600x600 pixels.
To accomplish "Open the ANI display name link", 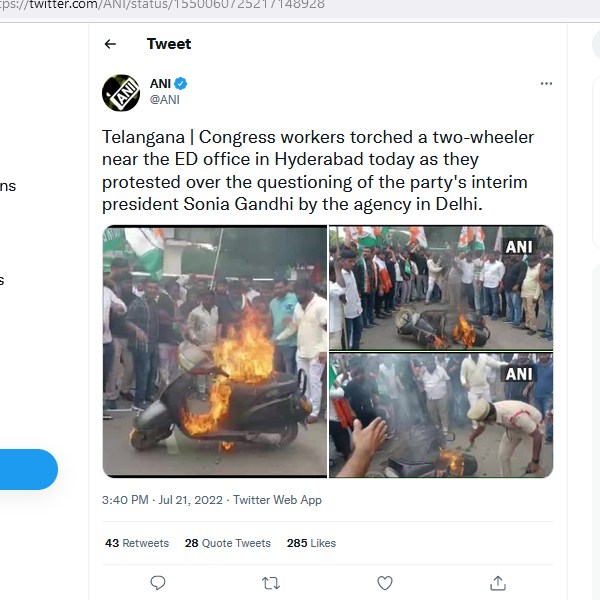I will point(160,84).
